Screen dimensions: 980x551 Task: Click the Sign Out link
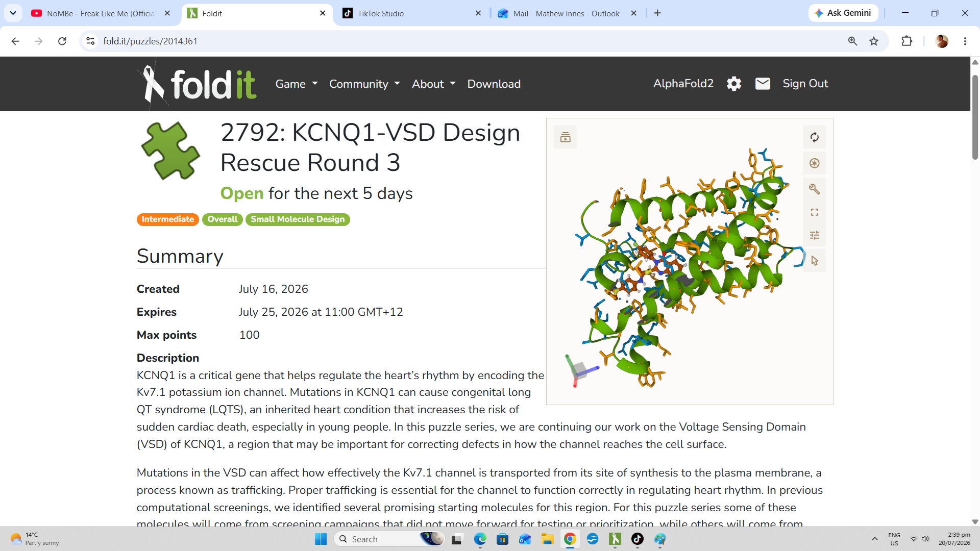(805, 84)
